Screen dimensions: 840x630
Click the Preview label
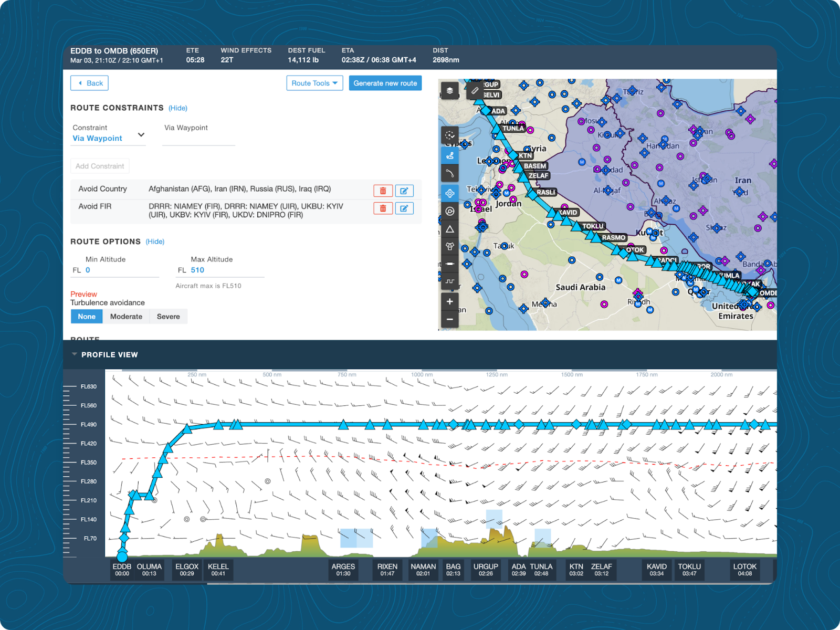click(x=83, y=294)
